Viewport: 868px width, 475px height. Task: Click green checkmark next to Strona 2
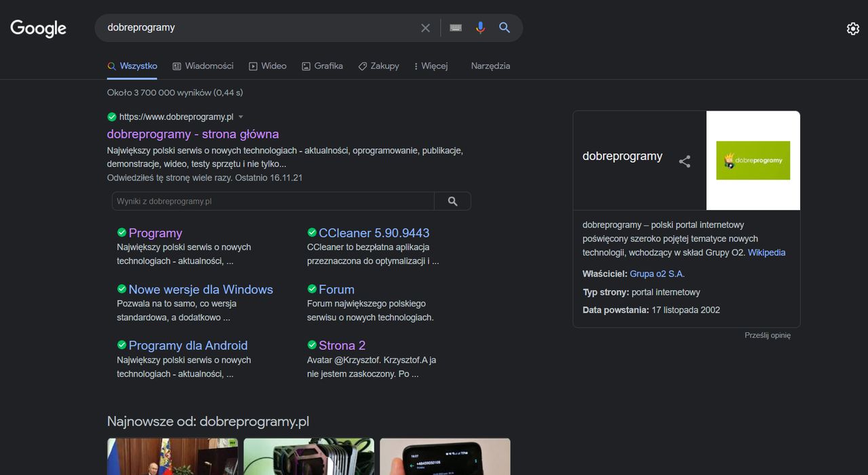coord(312,345)
